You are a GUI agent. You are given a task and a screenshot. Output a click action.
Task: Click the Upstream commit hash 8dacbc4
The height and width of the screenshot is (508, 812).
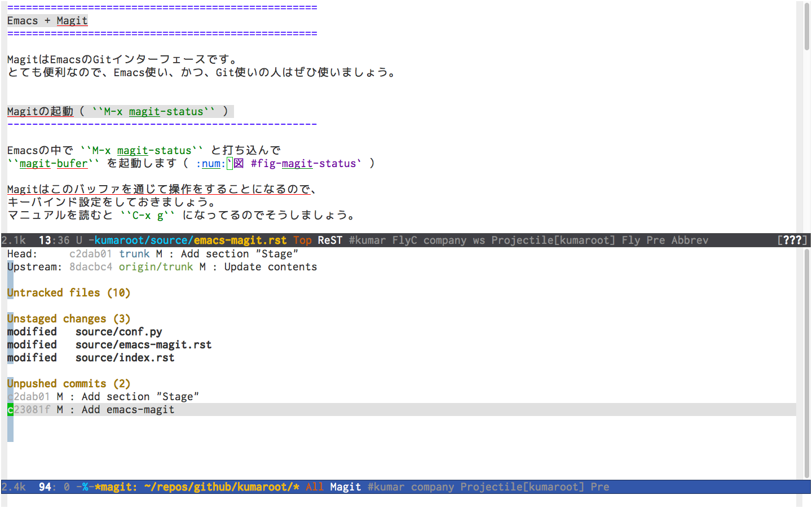(x=90, y=267)
